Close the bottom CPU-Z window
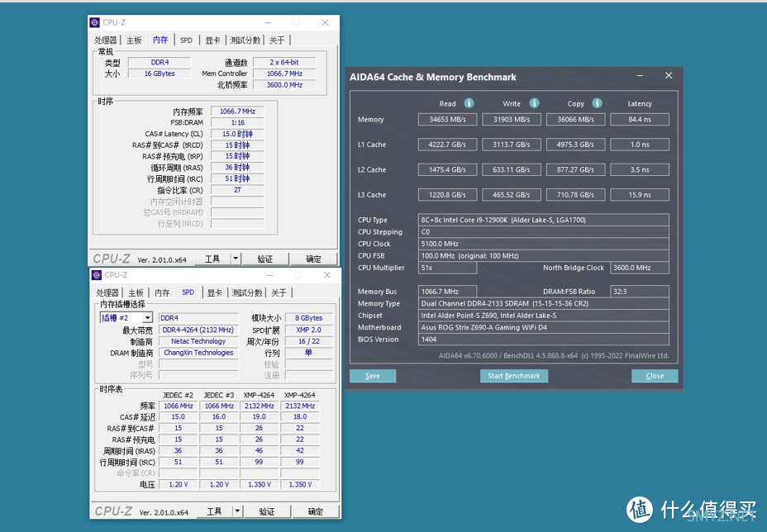This screenshot has width=767, height=532. point(326,275)
